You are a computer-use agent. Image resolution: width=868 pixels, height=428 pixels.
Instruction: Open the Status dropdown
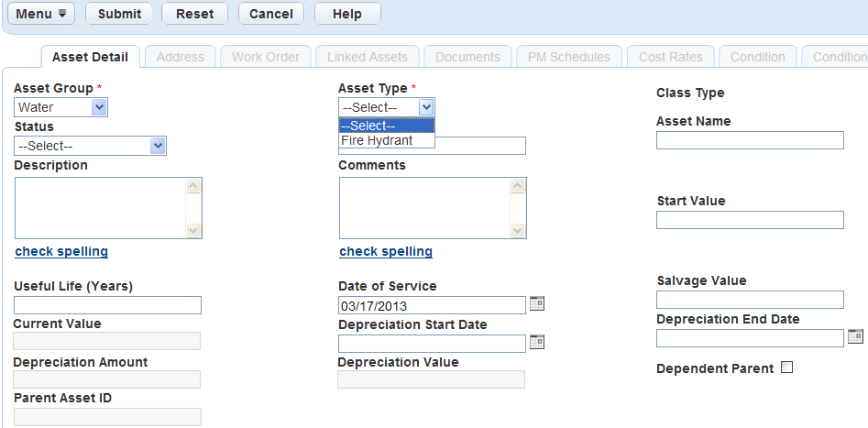[x=158, y=145]
